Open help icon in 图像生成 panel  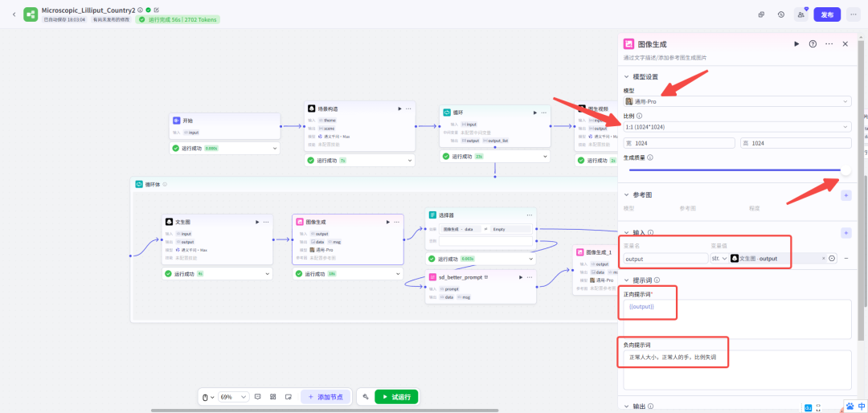point(813,43)
